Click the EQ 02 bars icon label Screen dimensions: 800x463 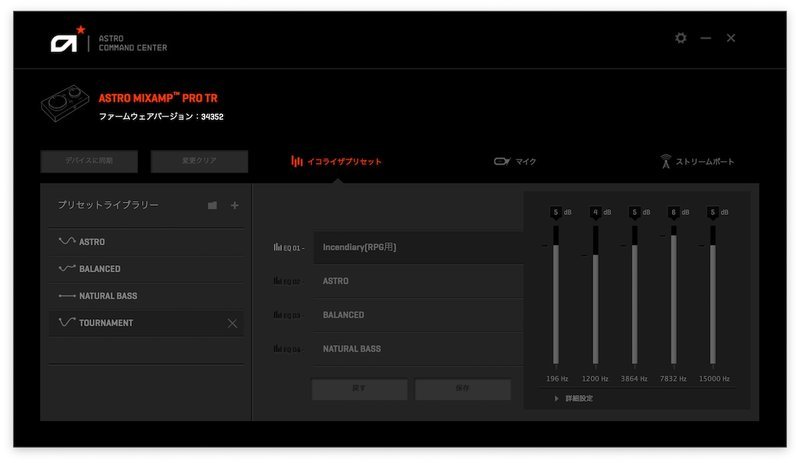coord(288,281)
